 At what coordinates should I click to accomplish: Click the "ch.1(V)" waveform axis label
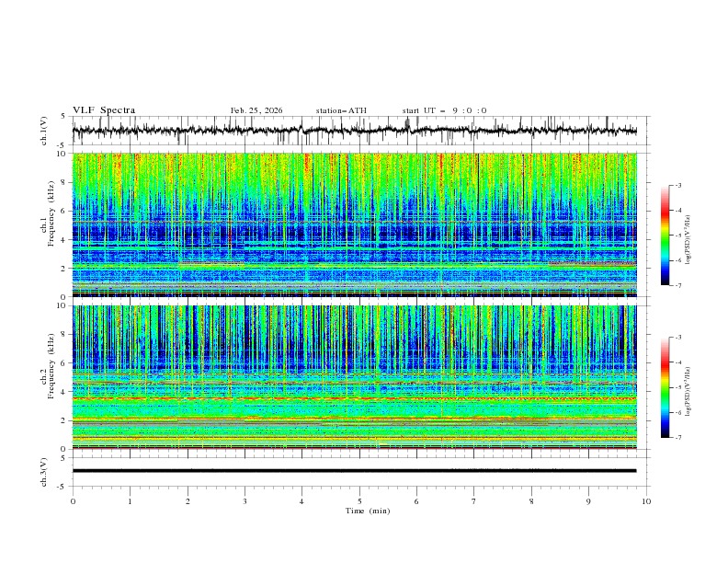click(44, 131)
